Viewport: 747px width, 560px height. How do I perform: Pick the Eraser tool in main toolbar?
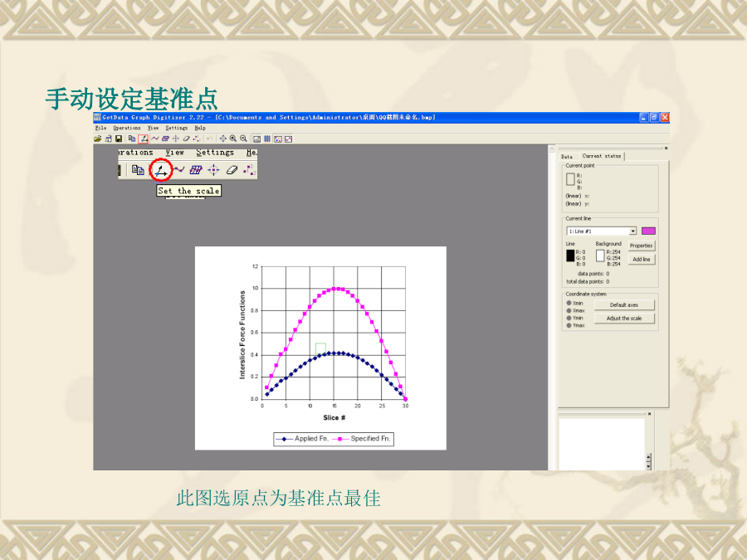186,139
